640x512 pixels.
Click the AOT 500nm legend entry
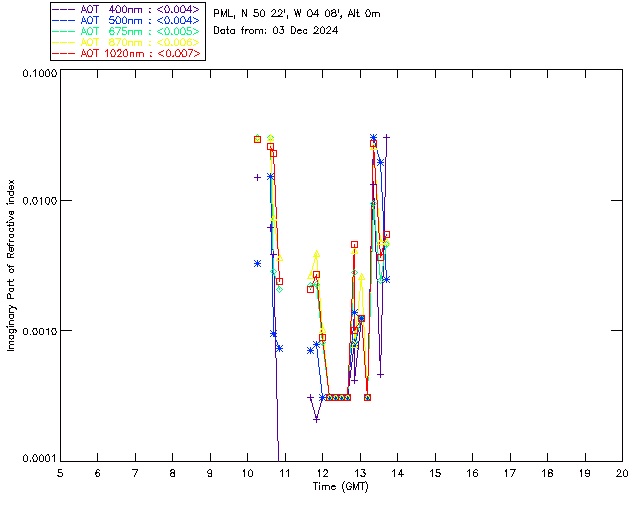click(127, 20)
